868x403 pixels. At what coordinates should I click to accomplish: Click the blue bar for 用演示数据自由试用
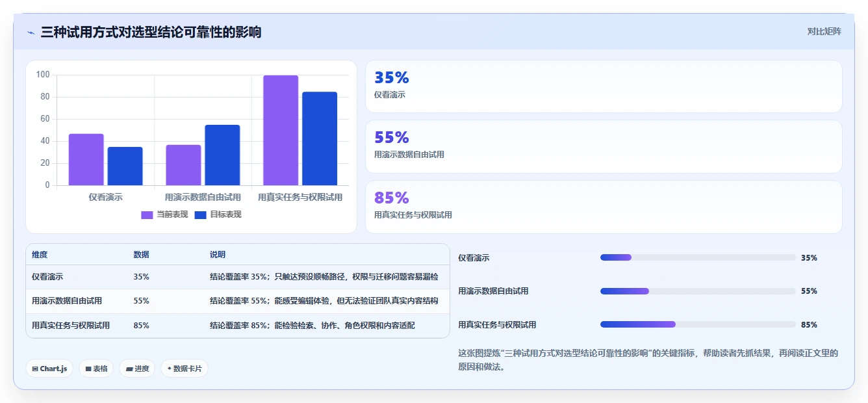click(x=222, y=155)
